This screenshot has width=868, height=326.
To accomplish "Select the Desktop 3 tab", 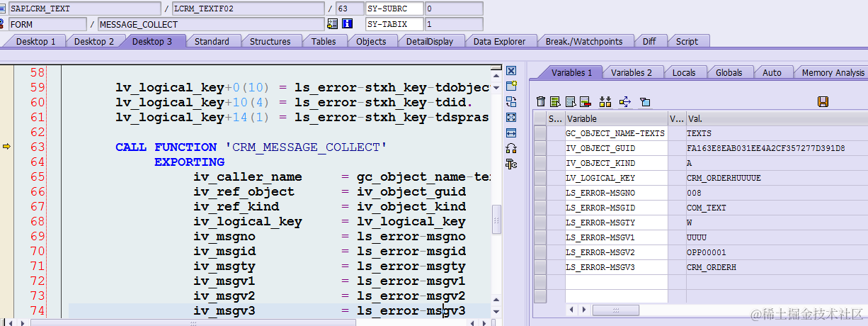I will click(x=152, y=41).
